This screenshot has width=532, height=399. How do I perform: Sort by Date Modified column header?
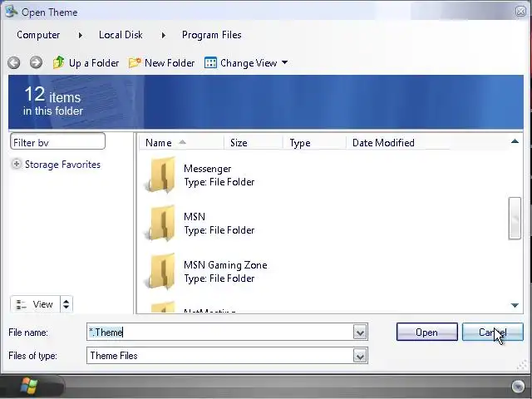click(x=398, y=142)
